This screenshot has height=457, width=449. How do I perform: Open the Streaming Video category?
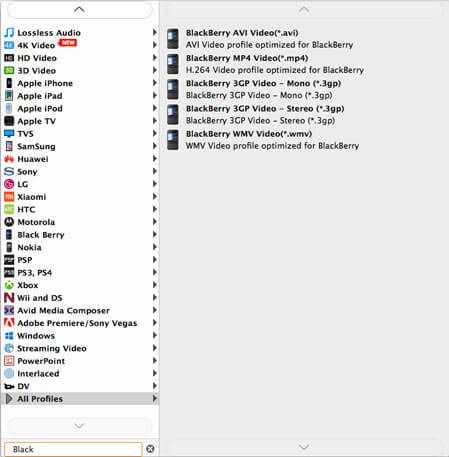point(80,348)
